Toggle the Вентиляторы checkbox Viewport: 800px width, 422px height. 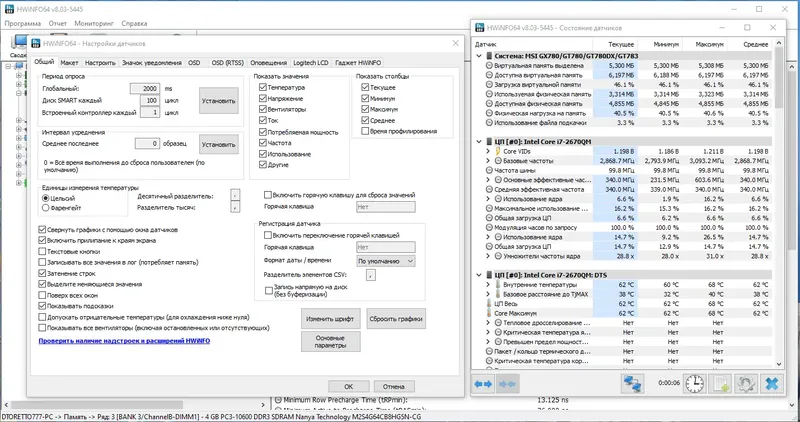(x=263, y=109)
